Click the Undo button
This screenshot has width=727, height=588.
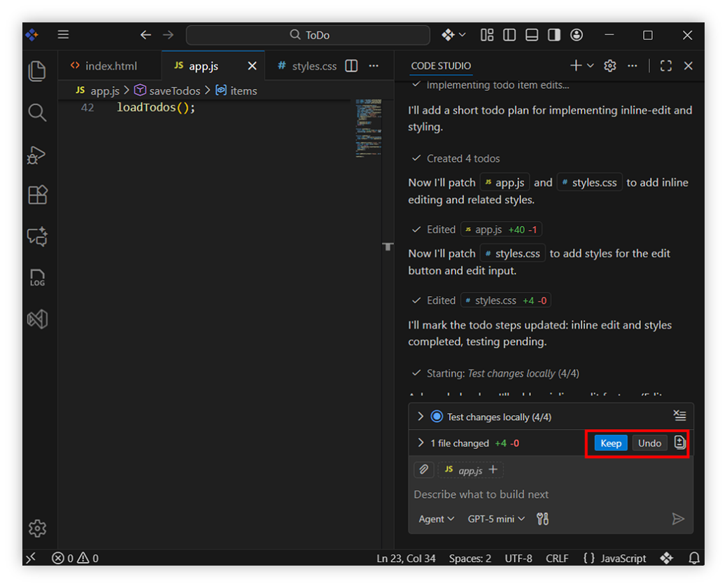pos(649,443)
